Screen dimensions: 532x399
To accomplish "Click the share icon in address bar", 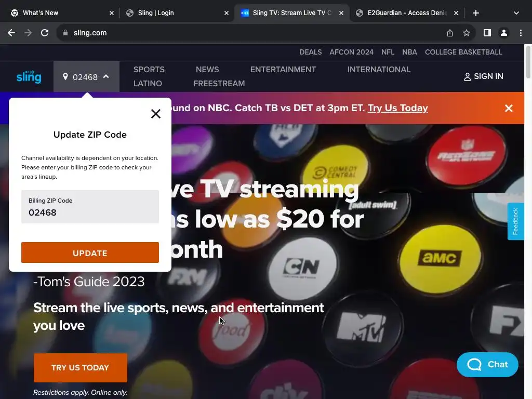I will 450,33.
